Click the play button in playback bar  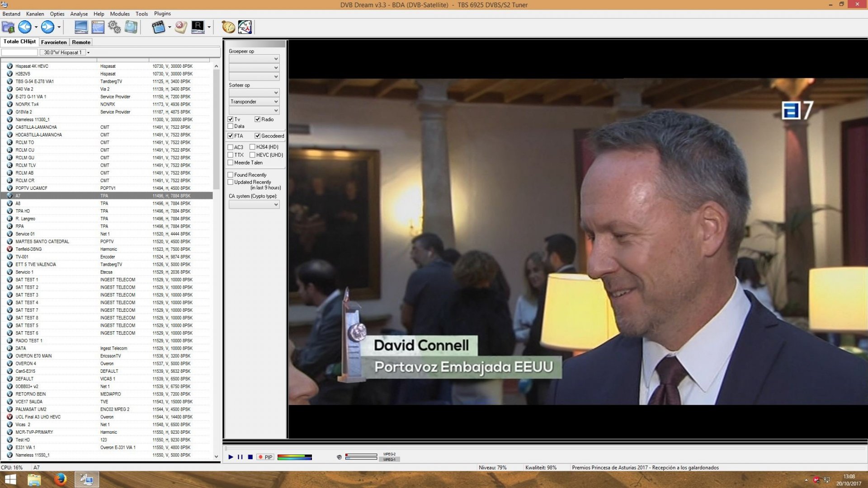coord(231,457)
